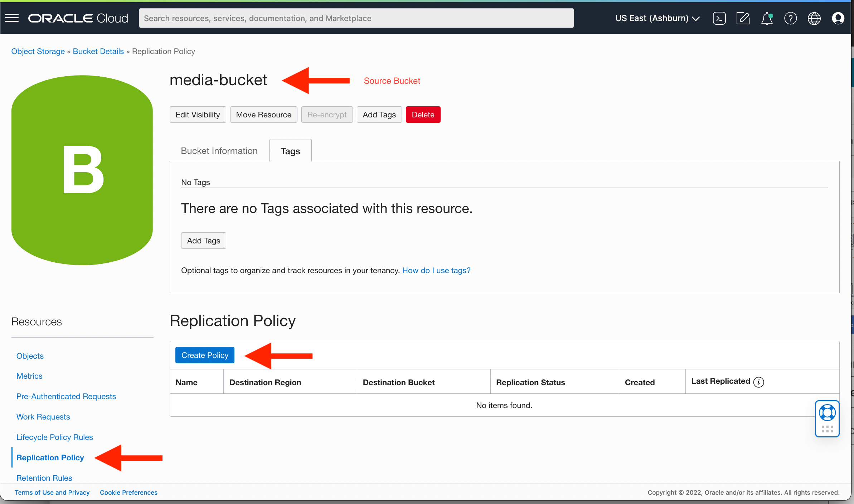Change language using the globe icon
This screenshot has height=504, width=854.
[x=814, y=18]
